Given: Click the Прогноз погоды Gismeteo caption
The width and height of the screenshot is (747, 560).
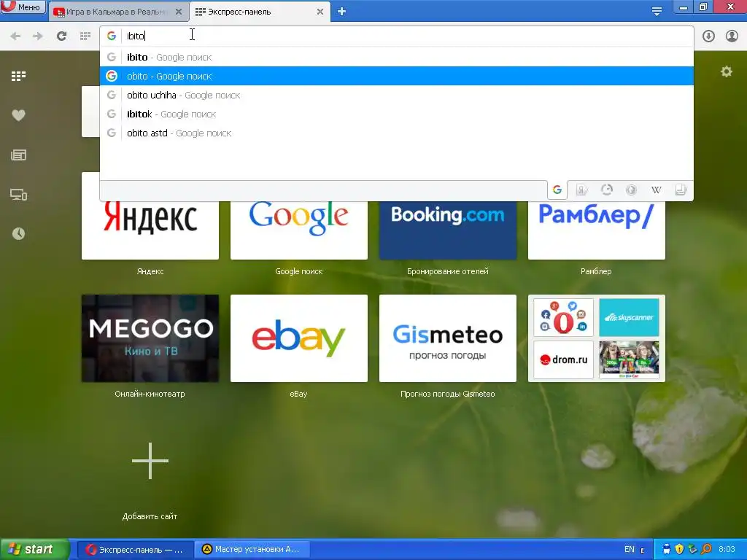Looking at the screenshot, I should tap(448, 394).
